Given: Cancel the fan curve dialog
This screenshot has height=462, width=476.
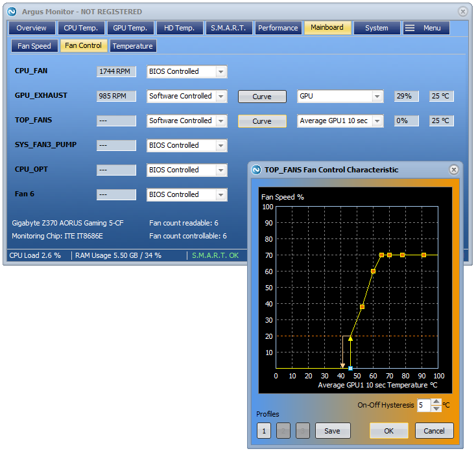Looking at the screenshot, I should point(434,431).
